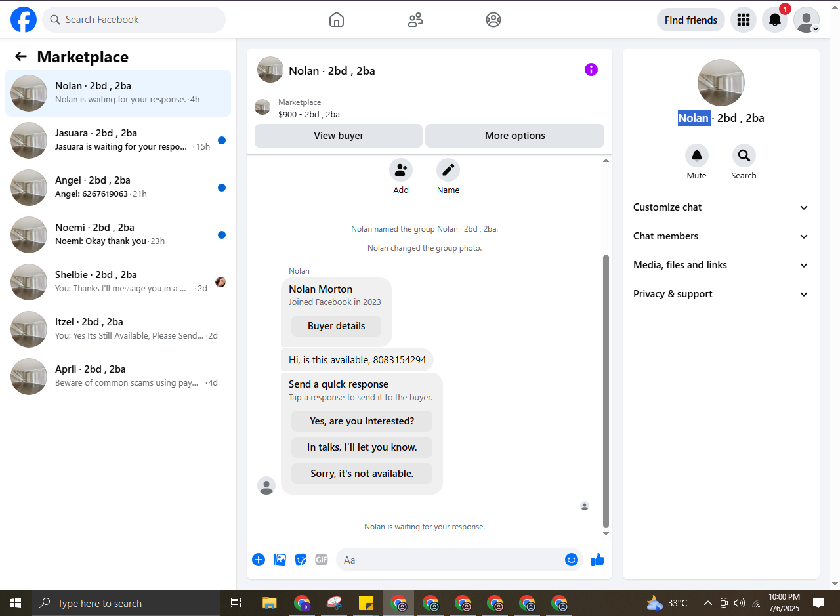
Task: Open Noemi conversation in the list
Action: 118,235
